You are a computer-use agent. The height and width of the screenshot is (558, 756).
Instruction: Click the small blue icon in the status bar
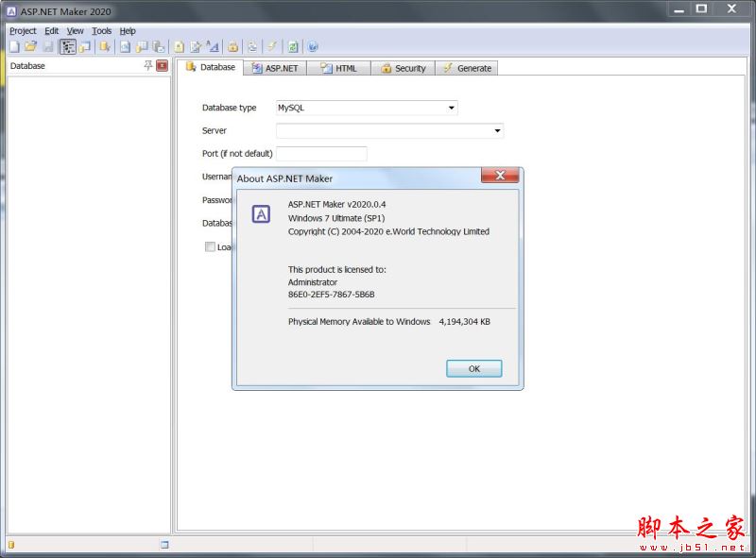[x=163, y=545]
